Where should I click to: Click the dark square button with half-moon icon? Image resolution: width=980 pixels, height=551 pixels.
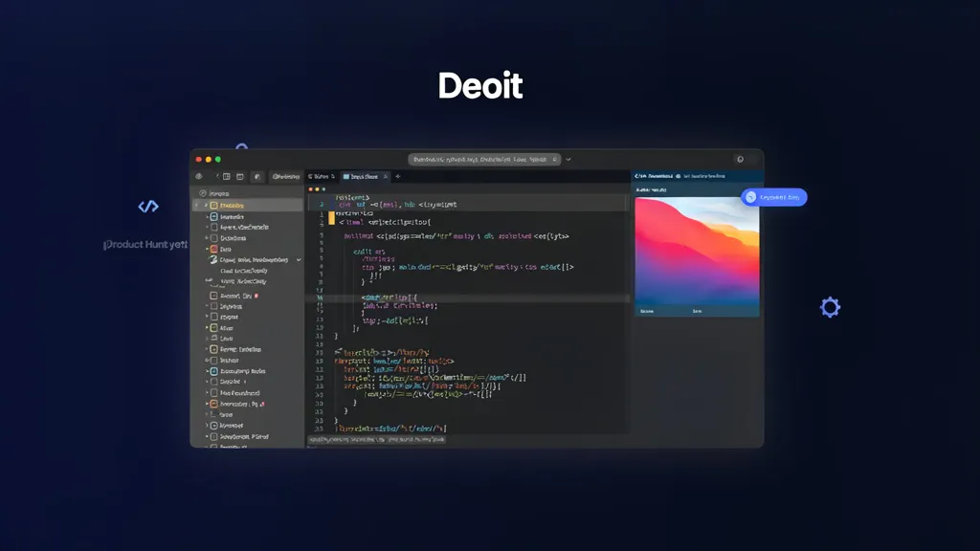[x=256, y=177]
